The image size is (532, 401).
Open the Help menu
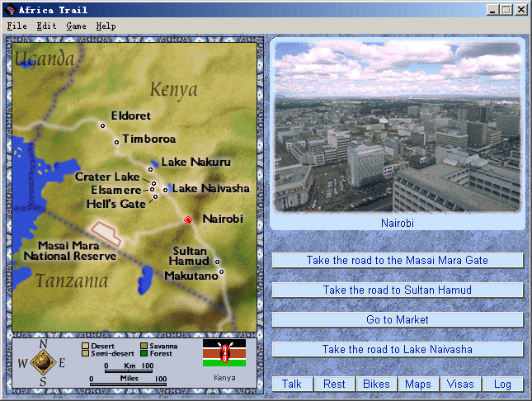pyautogui.click(x=106, y=26)
